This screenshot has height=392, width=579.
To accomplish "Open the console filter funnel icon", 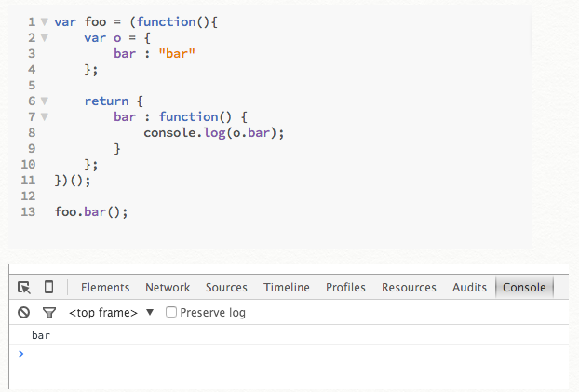I will 49,313.
